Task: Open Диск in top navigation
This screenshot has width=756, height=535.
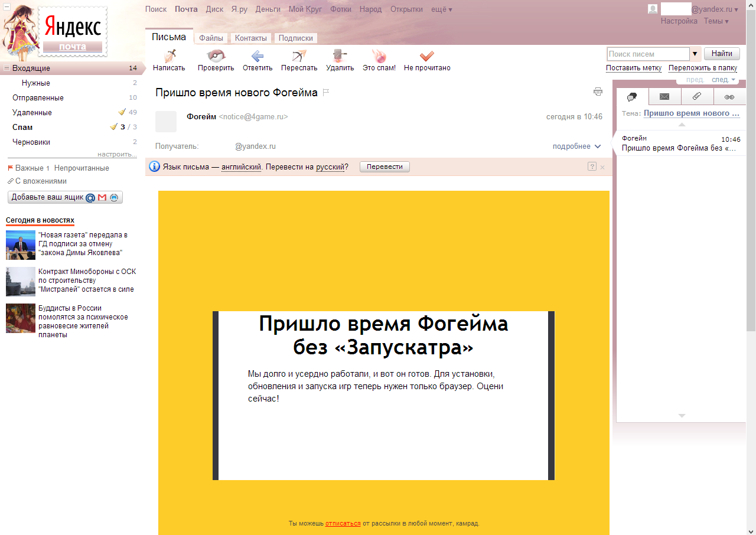Action: pyautogui.click(x=215, y=9)
